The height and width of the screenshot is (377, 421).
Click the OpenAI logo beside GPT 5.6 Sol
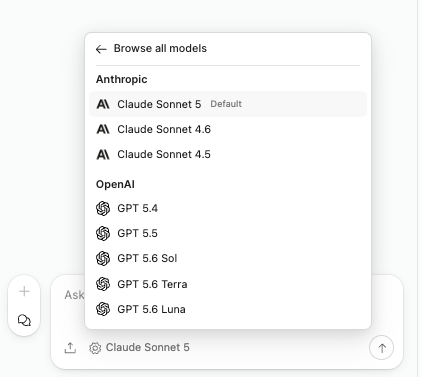(103, 258)
